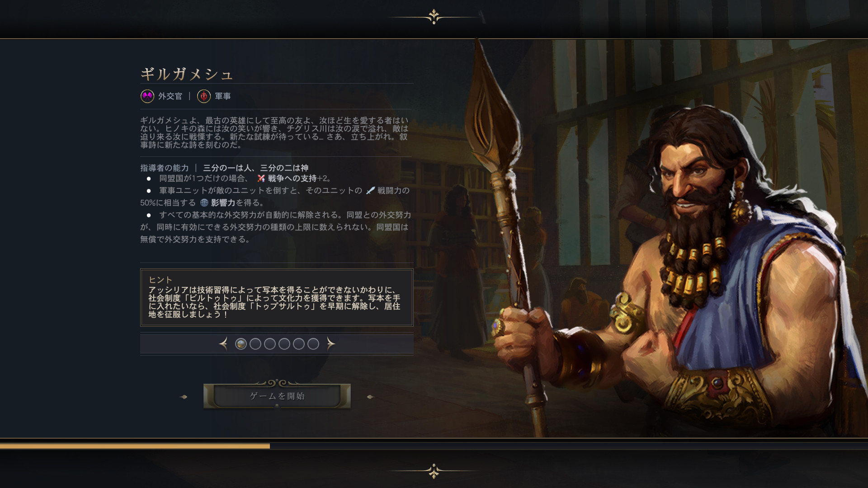
Task: Select the third hint page dot
Action: [270, 344]
